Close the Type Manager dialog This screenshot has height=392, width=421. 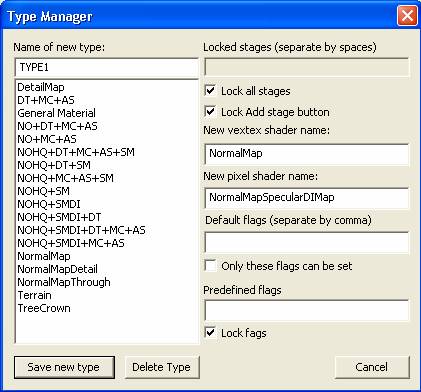pos(407,15)
